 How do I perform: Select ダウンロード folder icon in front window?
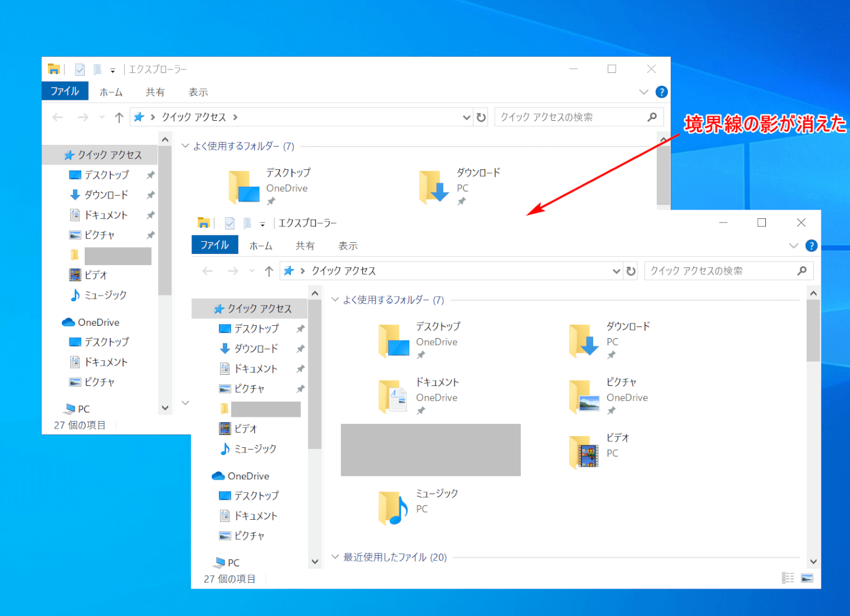(584, 340)
